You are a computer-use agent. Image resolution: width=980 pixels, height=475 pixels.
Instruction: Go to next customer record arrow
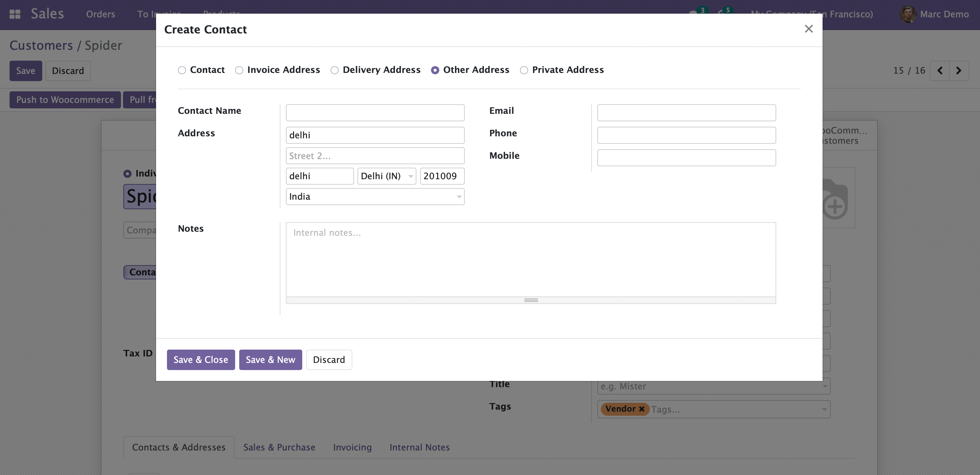point(958,70)
